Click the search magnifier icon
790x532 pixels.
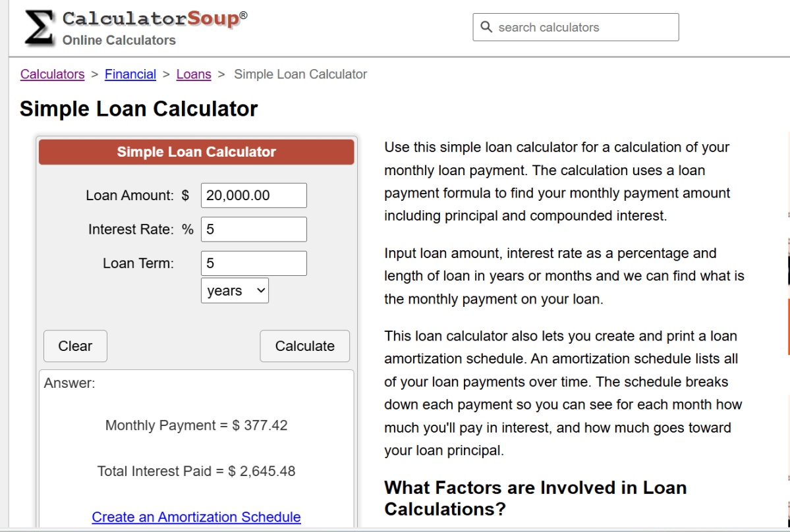[486, 27]
